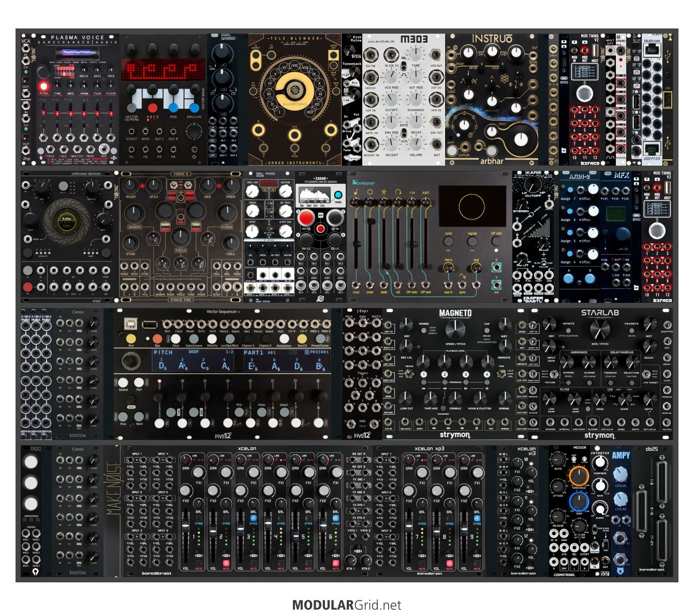Adjust the blue GAIN knob on Messor
This screenshot has width=694, height=616.
[579, 501]
